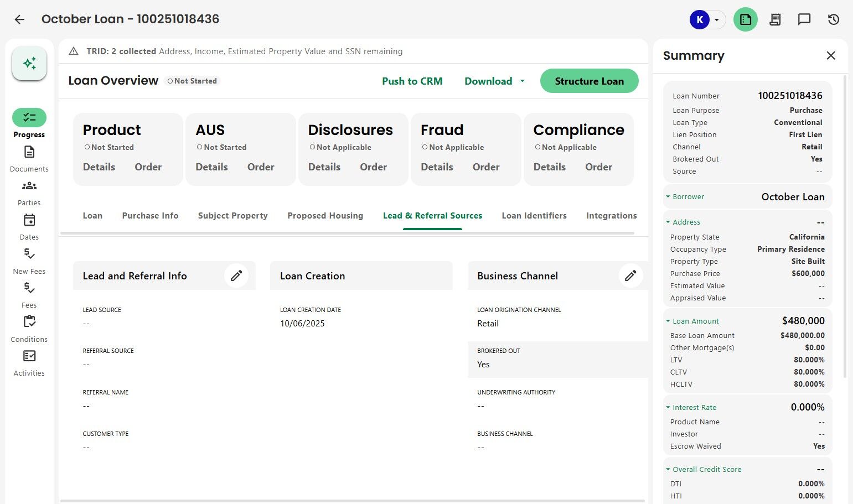Image resolution: width=853 pixels, height=504 pixels.
Task: Open Fraud Details
Action: tap(437, 167)
